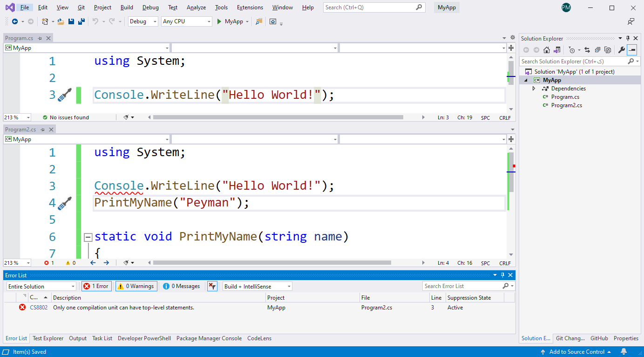Screen dimensions: 644x357
Task: Toggle the 0 Warnings filter button
Action: click(x=136, y=286)
